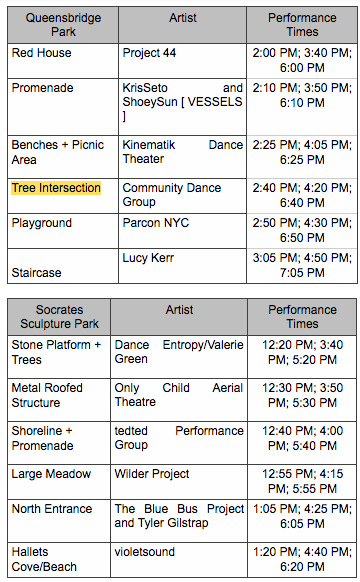
Task: Select the Staircase location cell
Action: [63, 266]
